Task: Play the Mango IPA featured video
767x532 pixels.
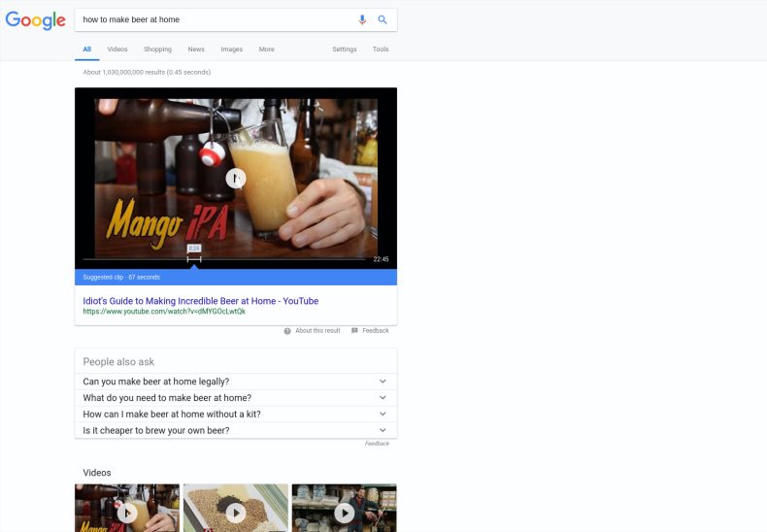Action: [x=236, y=179]
